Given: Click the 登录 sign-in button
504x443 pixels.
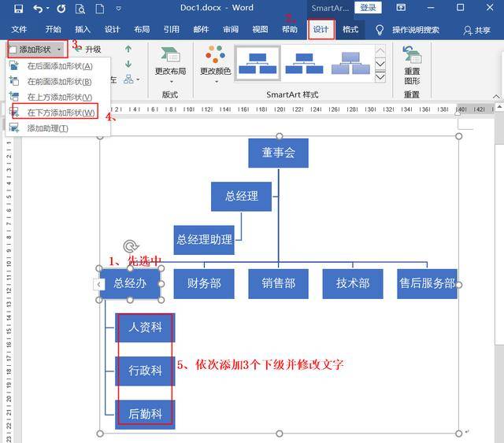Looking at the screenshot, I should coord(368,7).
